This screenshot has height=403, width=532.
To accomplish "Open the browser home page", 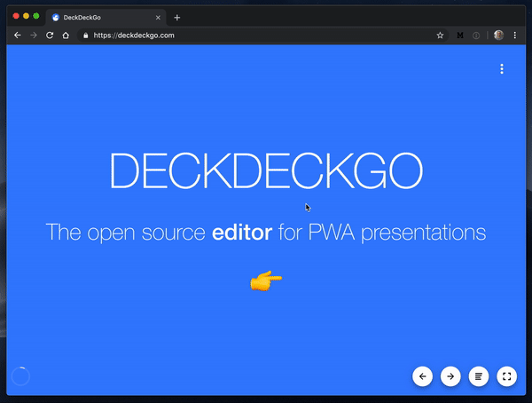I will (x=66, y=36).
